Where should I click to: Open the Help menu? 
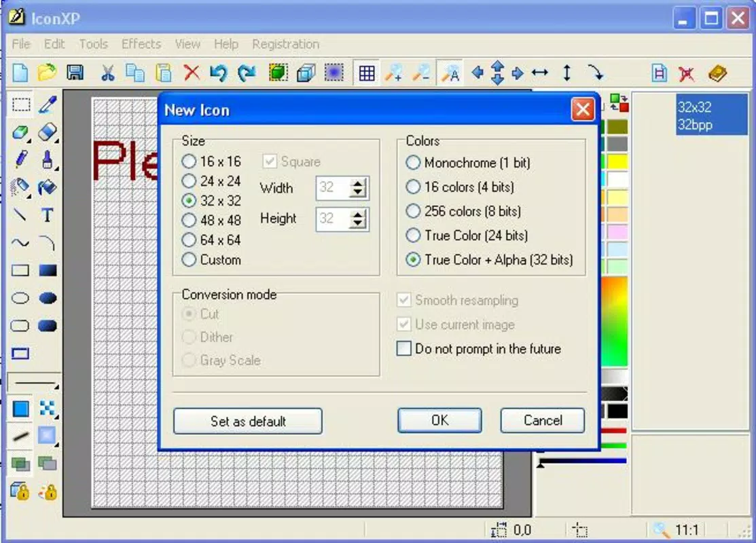226,44
